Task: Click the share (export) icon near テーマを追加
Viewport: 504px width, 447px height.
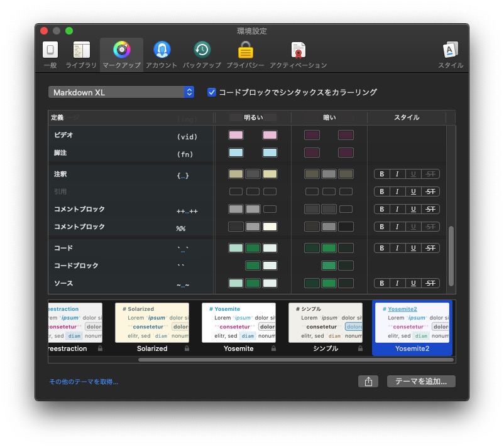Action: 369,381
